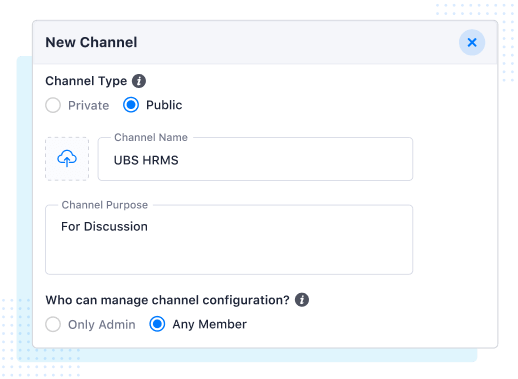The width and height of the screenshot is (518, 379).
Task: Choose Any Member radio option
Action: 157,324
